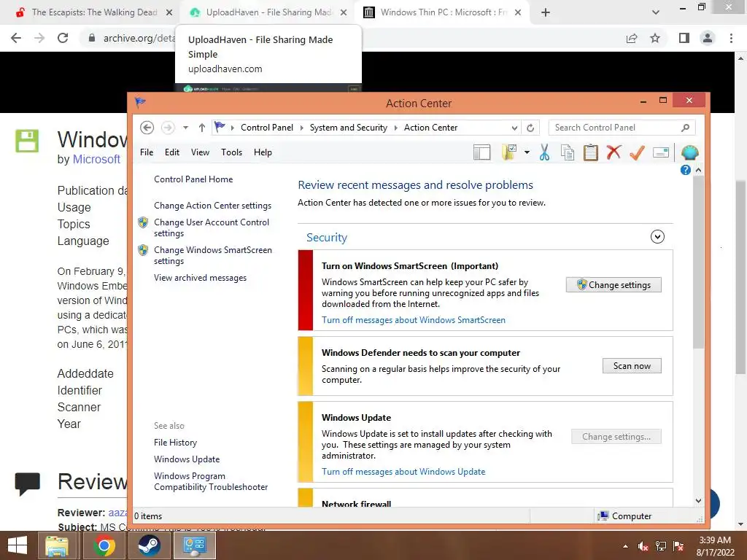Open Control Panel Home
The image size is (747, 560).
click(193, 179)
